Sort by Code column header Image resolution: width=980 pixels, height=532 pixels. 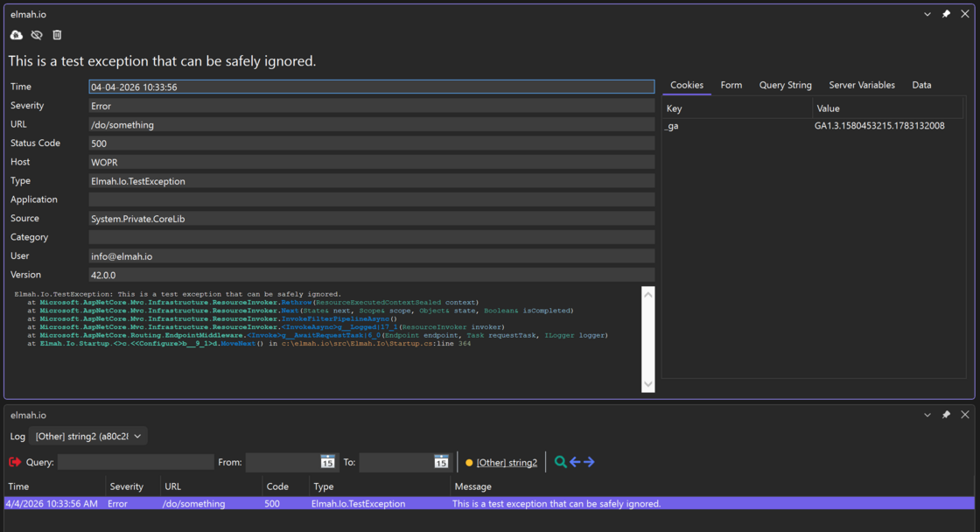(285, 486)
